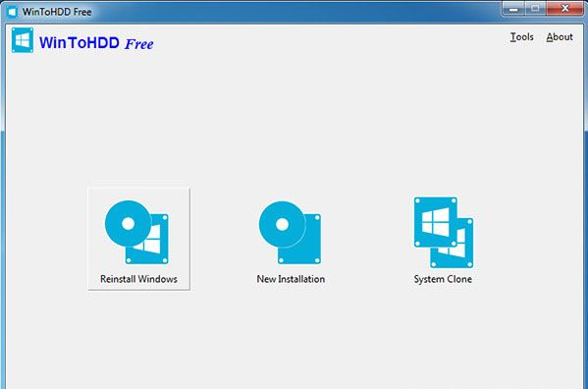Image resolution: width=588 pixels, height=389 pixels.
Task: Click the WinToHDD Free title bar caption
Action: pos(57,12)
